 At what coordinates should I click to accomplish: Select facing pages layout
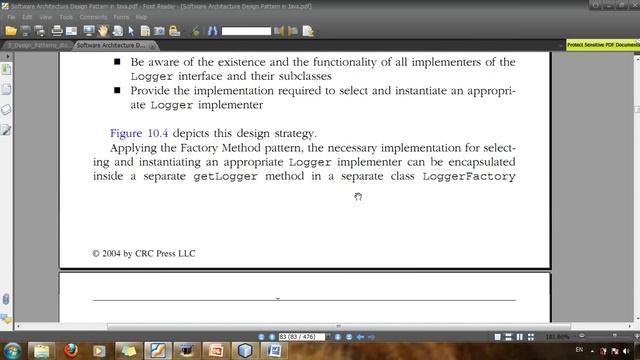click(519, 337)
